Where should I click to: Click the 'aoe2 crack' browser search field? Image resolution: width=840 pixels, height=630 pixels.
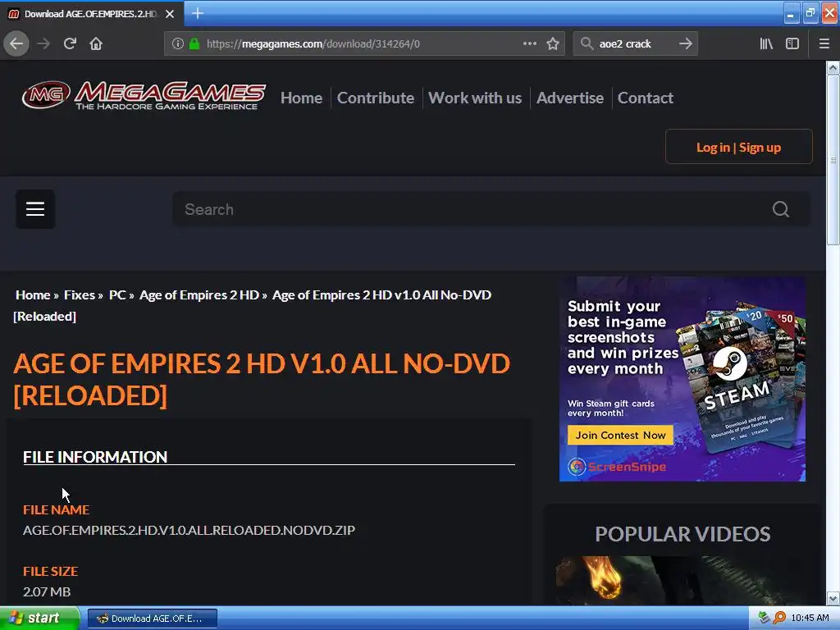(x=636, y=43)
